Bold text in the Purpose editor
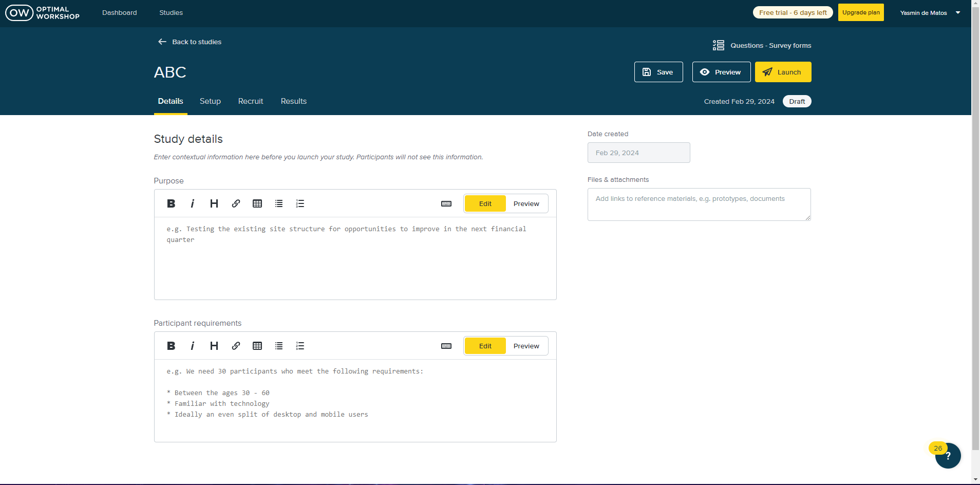 click(x=171, y=203)
